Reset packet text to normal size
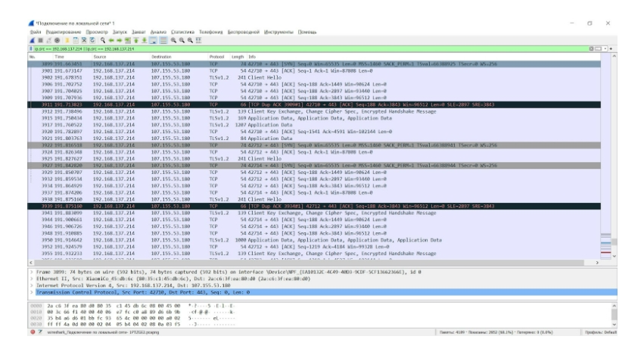This screenshot has width=644, height=355. coord(190,40)
